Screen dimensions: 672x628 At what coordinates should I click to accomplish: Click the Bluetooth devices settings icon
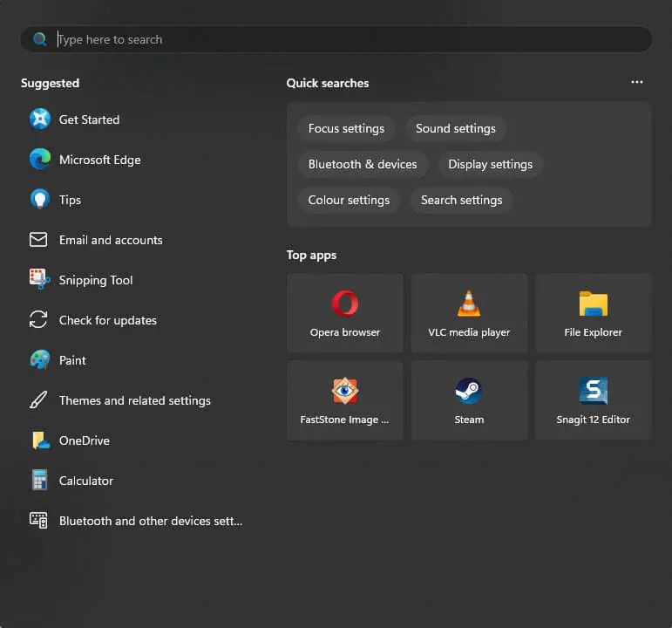click(38, 521)
